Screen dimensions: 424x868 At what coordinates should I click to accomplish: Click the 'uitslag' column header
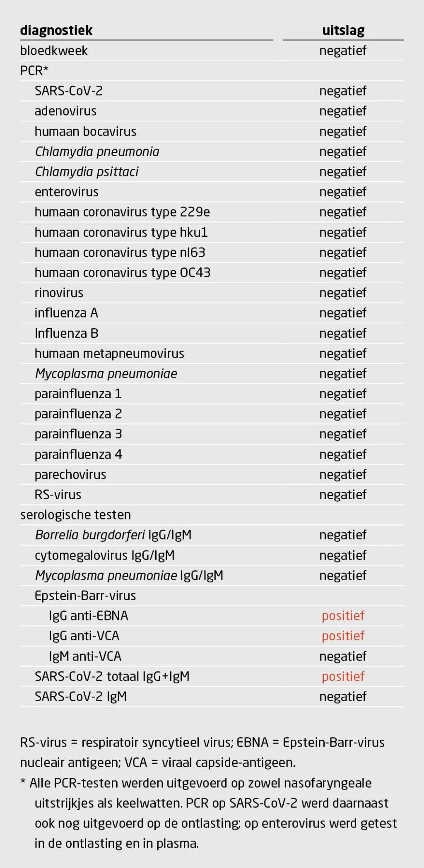pos(343,30)
